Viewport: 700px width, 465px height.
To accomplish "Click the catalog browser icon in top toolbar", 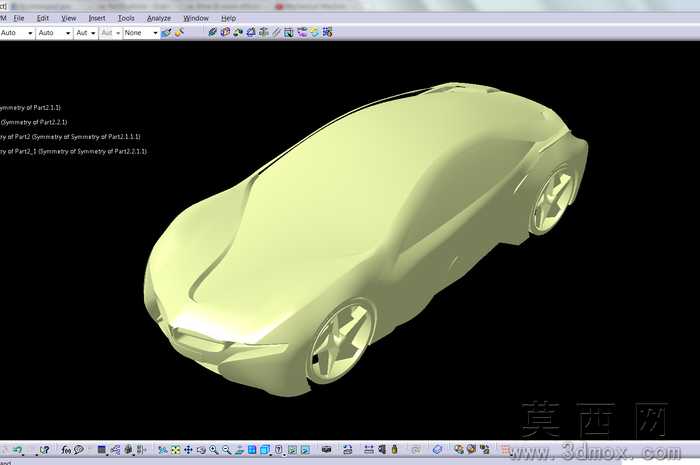I will coord(289,32).
